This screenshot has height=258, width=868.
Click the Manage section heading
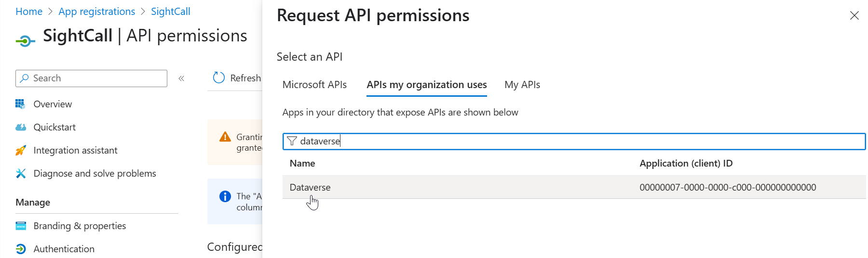point(33,202)
